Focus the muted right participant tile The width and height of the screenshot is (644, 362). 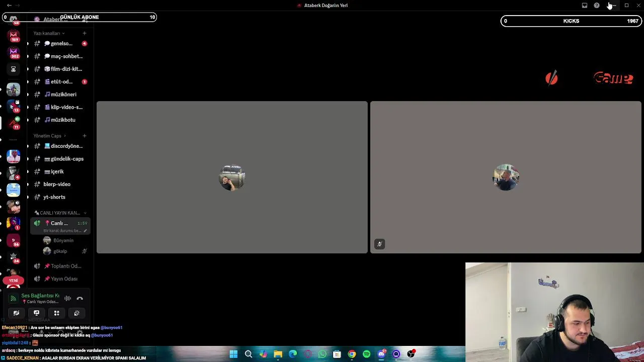tap(506, 177)
